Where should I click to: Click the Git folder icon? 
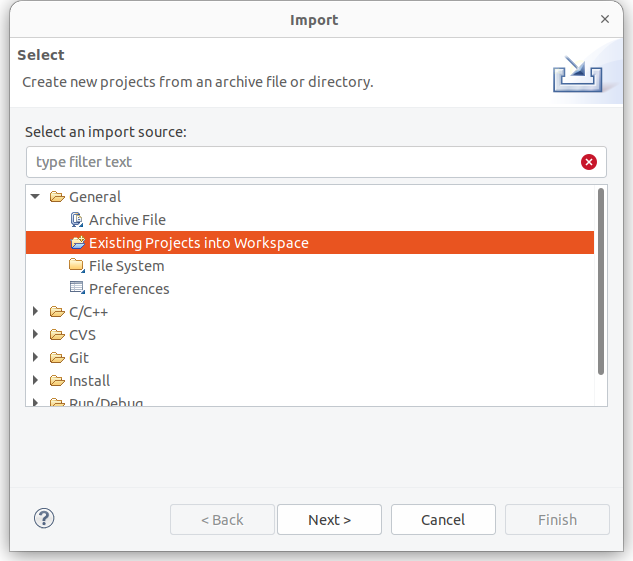[57, 358]
